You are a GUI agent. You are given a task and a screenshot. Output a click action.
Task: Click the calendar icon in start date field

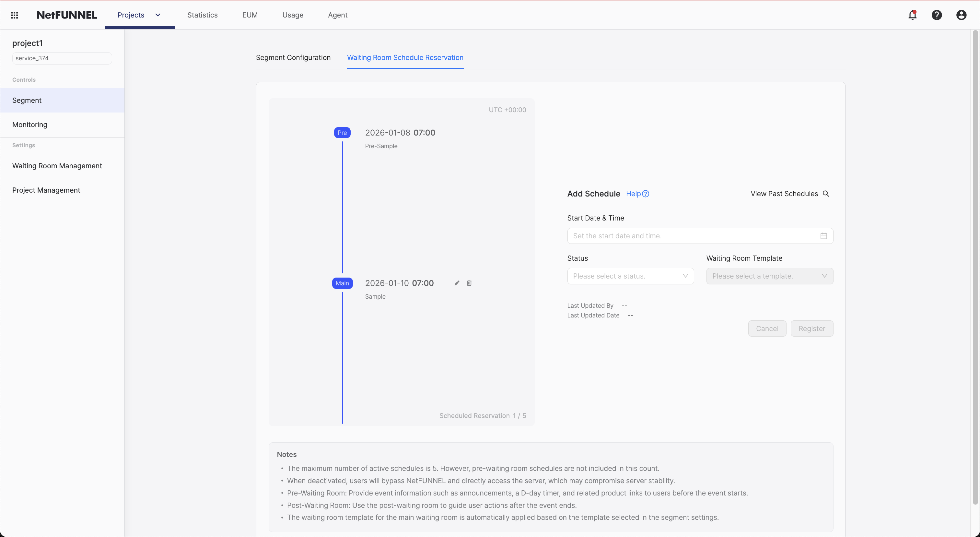pos(824,236)
